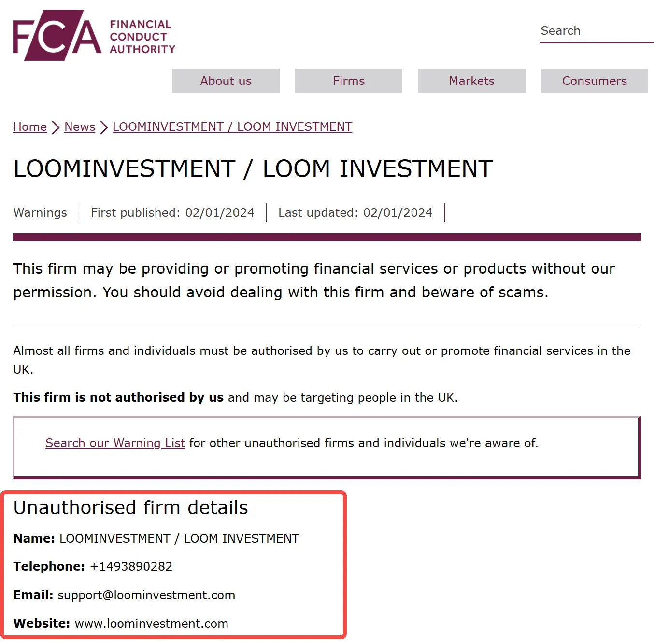The width and height of the screenshot is (654, 644).
Task: Click the chevron between Home and News
Action: tap(56, 127)
